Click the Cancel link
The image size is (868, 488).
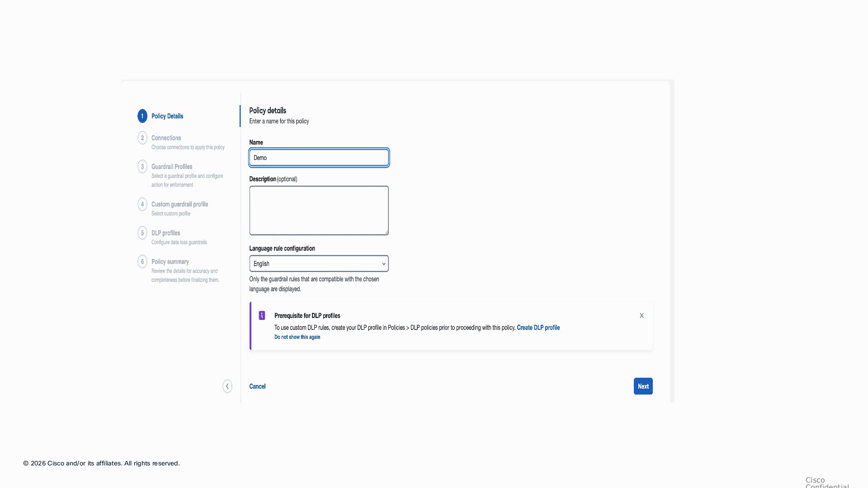tap(257, 386)
